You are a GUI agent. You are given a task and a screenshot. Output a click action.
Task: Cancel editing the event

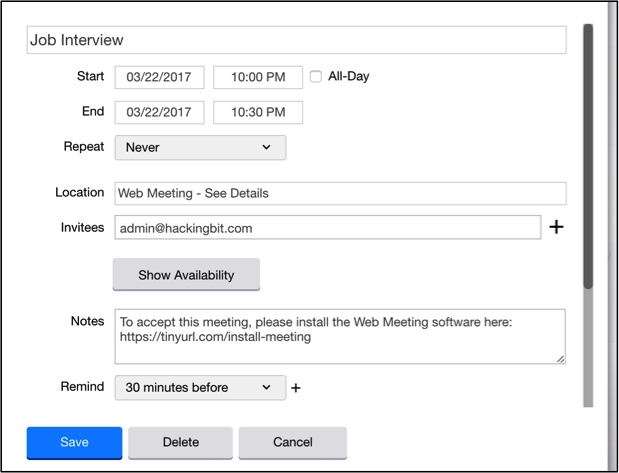(x=292, y=443)
